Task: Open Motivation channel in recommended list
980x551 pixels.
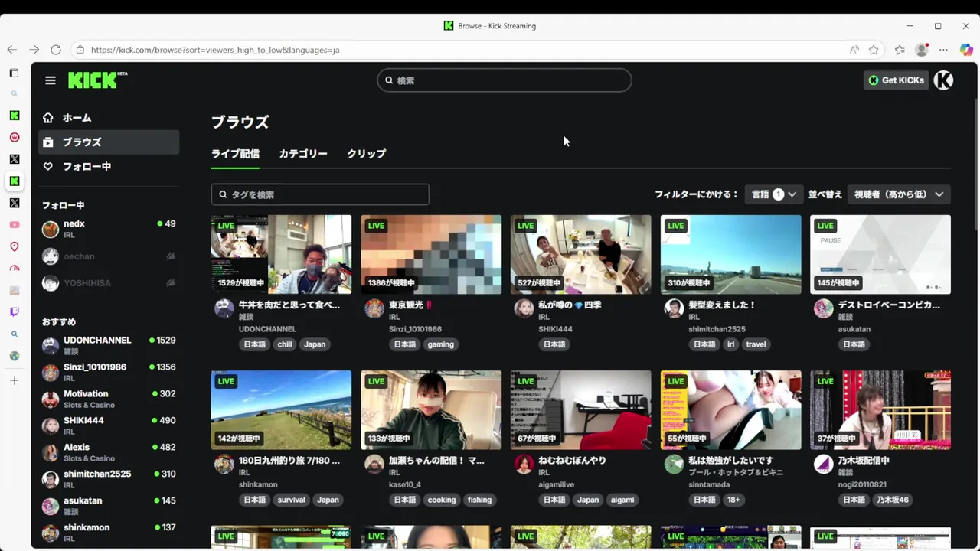Action: (x=109, y=399)
